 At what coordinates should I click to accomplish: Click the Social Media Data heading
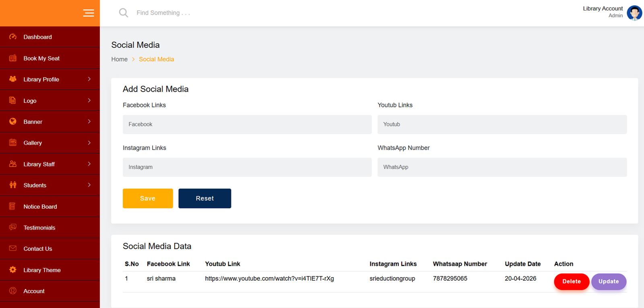157,246
